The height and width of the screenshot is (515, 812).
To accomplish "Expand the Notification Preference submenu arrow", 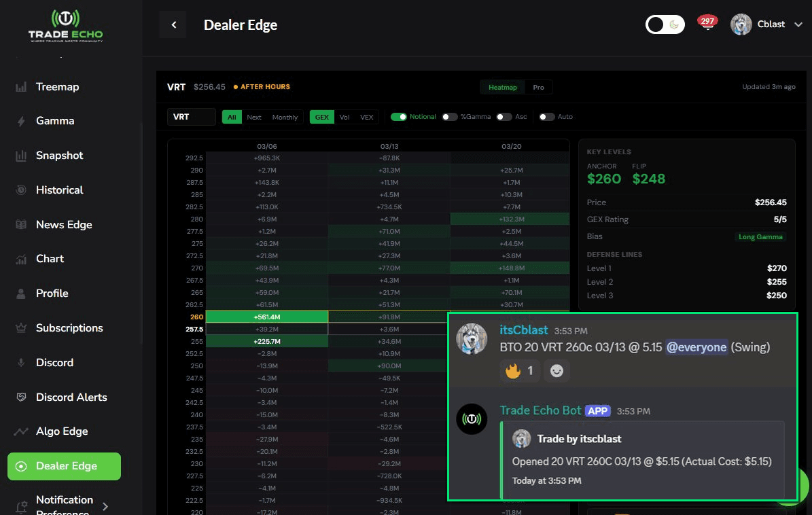I will click(x=105, y=507).
